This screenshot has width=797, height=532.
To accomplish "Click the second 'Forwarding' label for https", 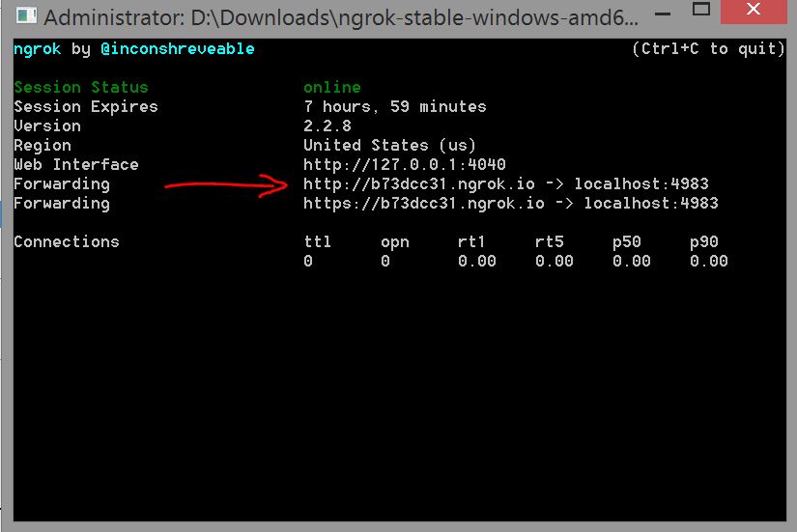I will click(62, 204).
